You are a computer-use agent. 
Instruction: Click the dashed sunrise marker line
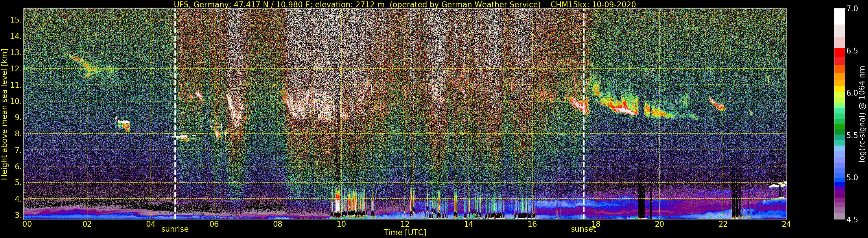coord(175,114)
